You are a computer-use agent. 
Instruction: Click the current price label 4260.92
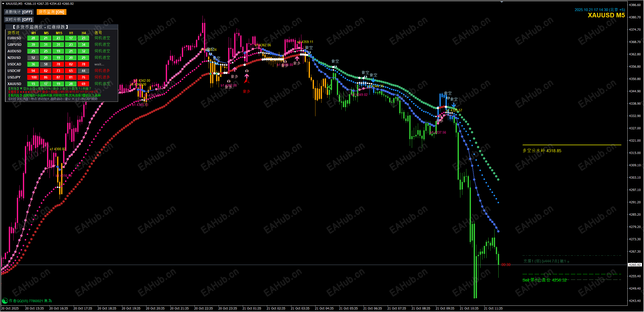(x=634, y=265)
